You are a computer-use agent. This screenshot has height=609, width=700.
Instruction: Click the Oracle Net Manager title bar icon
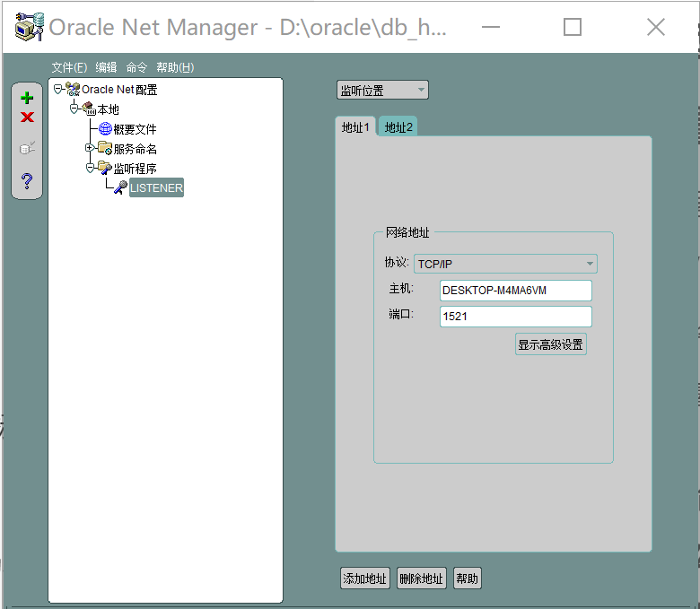coord(29,27)
